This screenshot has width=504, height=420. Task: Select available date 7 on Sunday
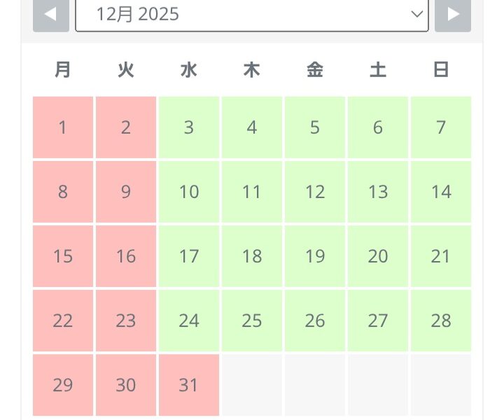441,127
